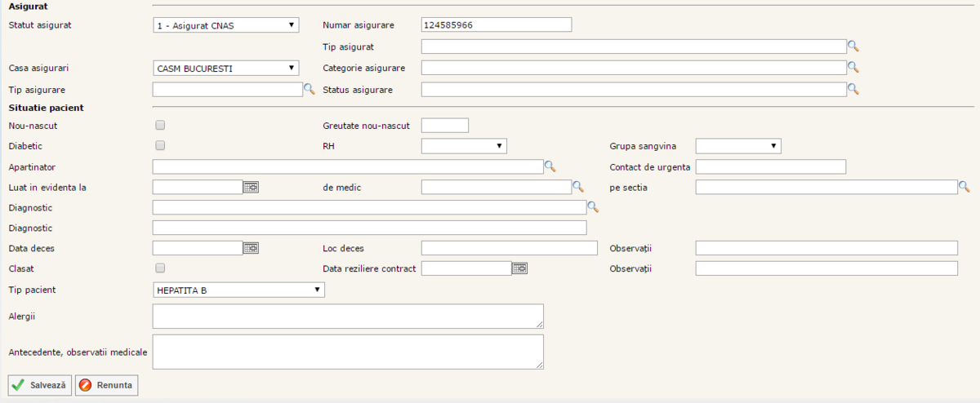Click into the Alergii text area
980x403 pixels.
tap(348, 316)
